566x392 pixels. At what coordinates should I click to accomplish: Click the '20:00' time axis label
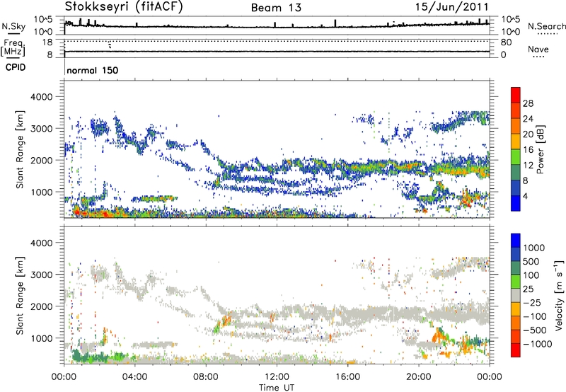tap(418, 377)
